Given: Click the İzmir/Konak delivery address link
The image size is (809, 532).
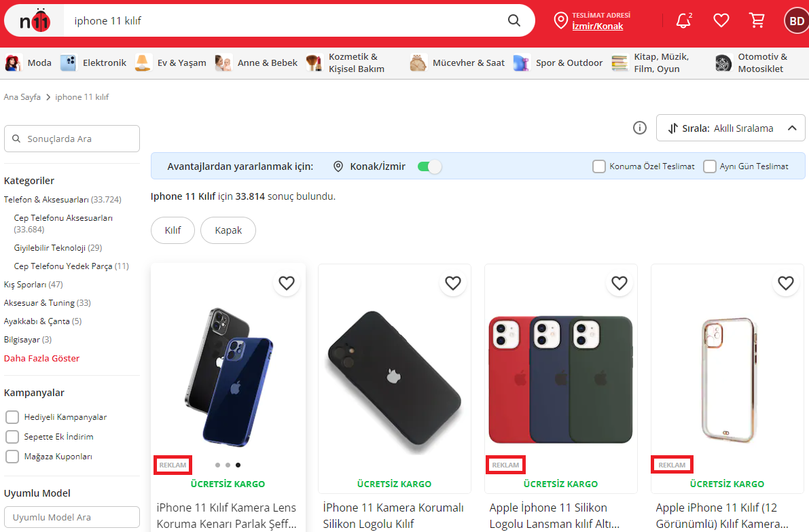Looking at the screenshot, I should tap(598, 26).
